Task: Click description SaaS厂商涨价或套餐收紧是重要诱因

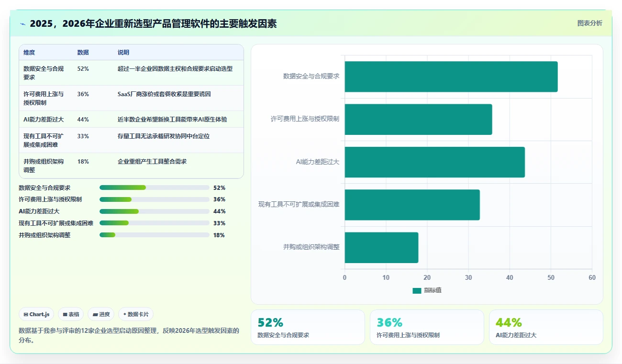Action: [x=164, y=94]
